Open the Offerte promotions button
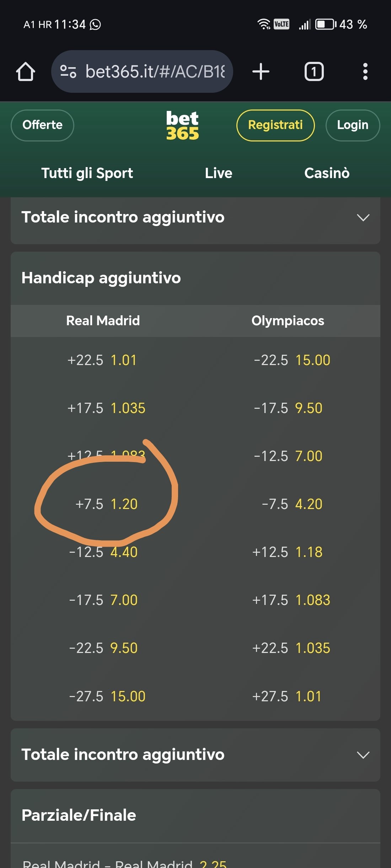The image size is (391, 868). [x=42, y=125]
